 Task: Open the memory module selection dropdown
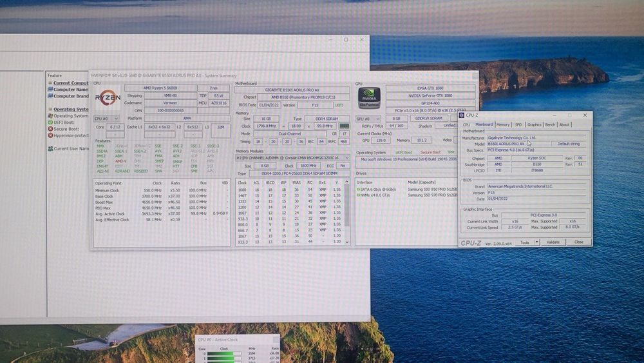292,158
